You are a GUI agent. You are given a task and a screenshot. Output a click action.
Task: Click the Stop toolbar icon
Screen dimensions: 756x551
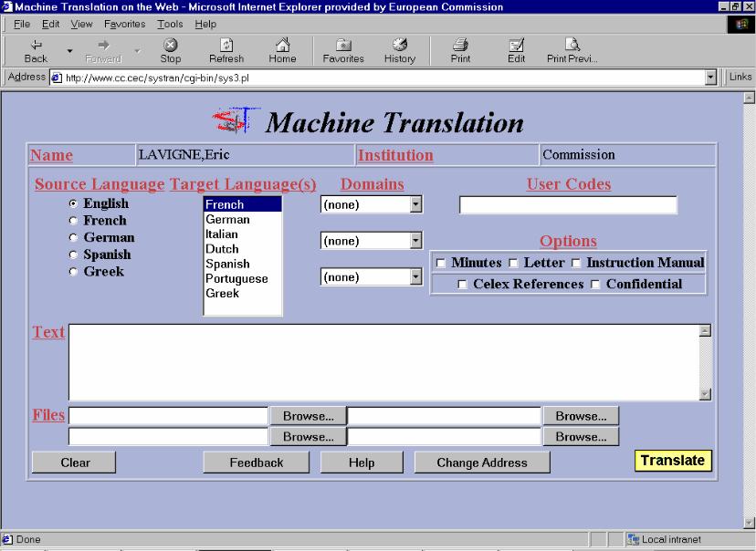pos(170,51)
